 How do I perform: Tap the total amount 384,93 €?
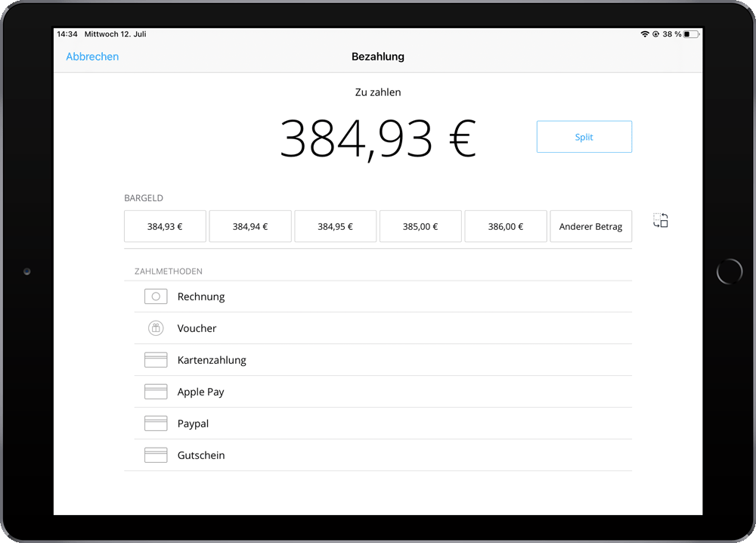(378, 139)
